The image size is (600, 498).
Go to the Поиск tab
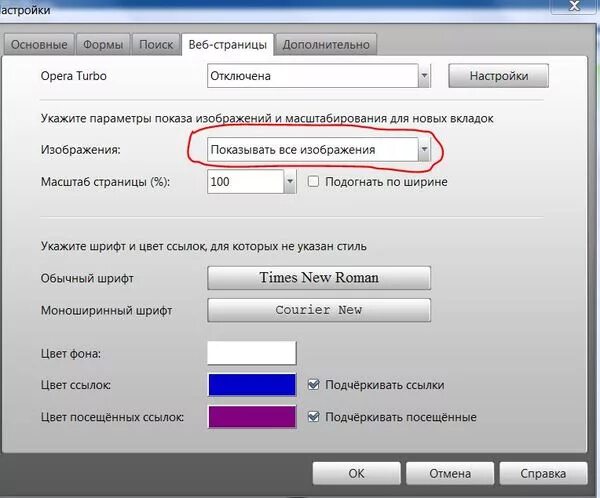(156, 44)
